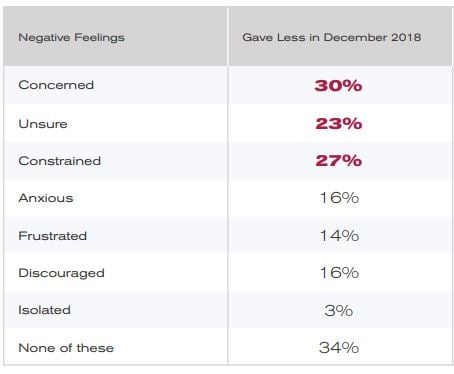Select the Frustrated row label
This screenshot has height=374, width=454.
(53, 236)
